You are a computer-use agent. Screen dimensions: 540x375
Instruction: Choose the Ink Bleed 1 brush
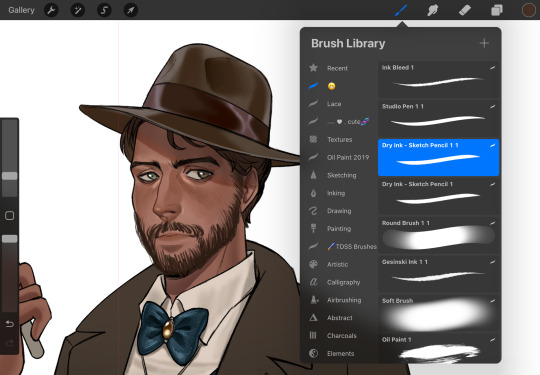[x=438, y=80]
